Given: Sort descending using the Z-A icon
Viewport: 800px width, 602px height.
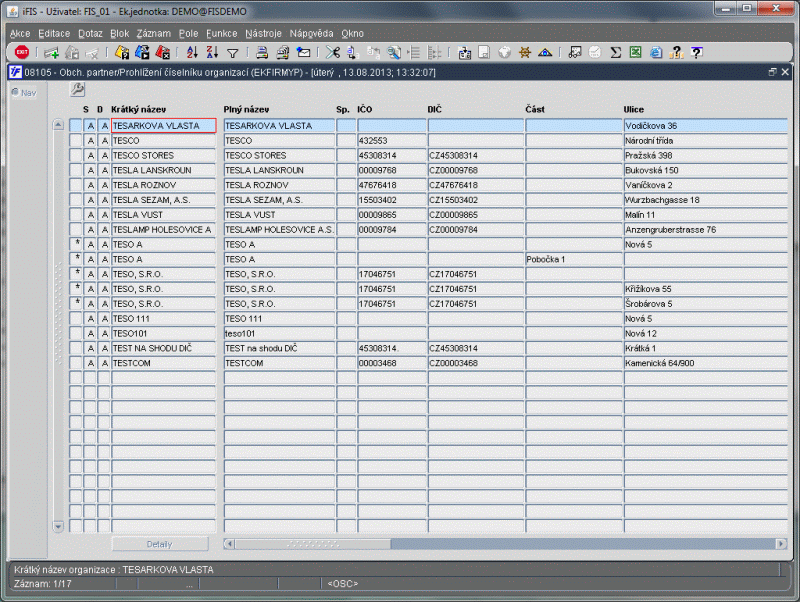Looking at the screenshot, I should click(x=212, y=52).
